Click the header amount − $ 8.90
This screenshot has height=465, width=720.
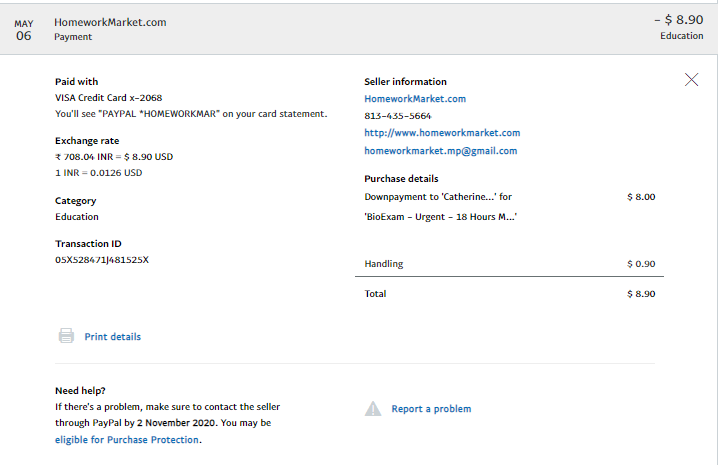(679, 20)
